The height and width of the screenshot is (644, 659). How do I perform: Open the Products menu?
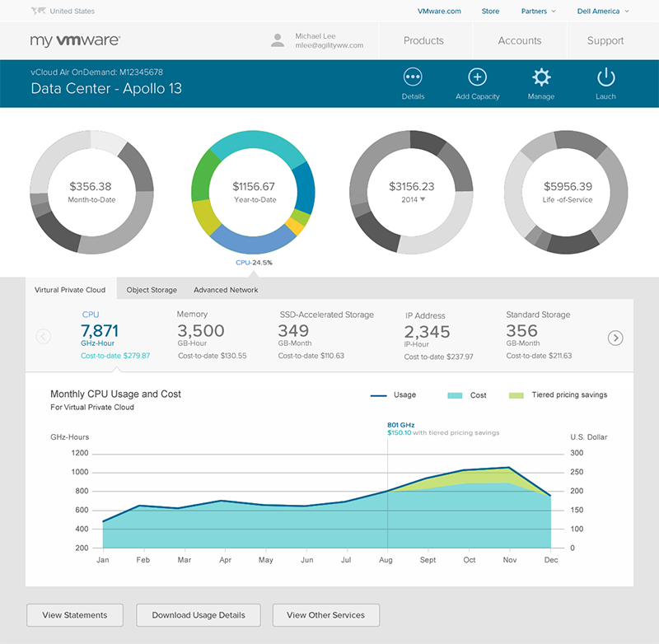(x=423, y=40)
